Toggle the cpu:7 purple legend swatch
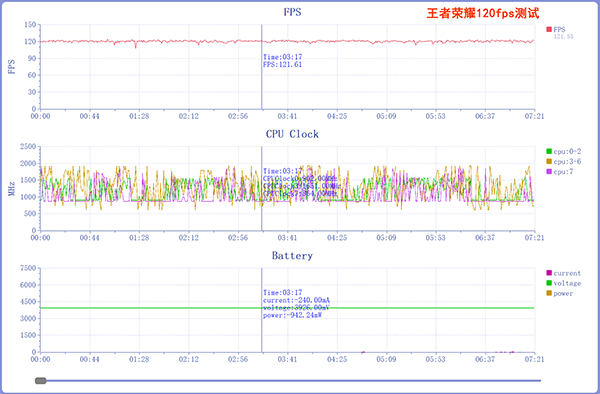600x394 pixels. [549, 172]
